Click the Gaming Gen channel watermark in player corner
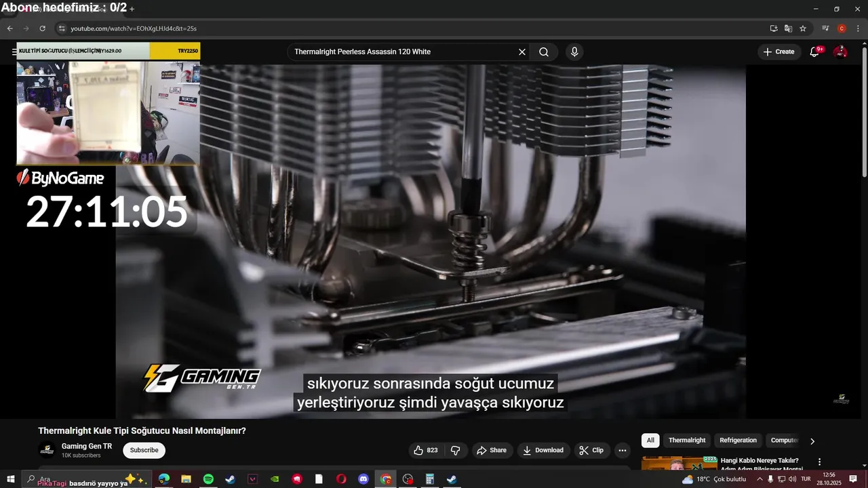 tap(841, 399)
